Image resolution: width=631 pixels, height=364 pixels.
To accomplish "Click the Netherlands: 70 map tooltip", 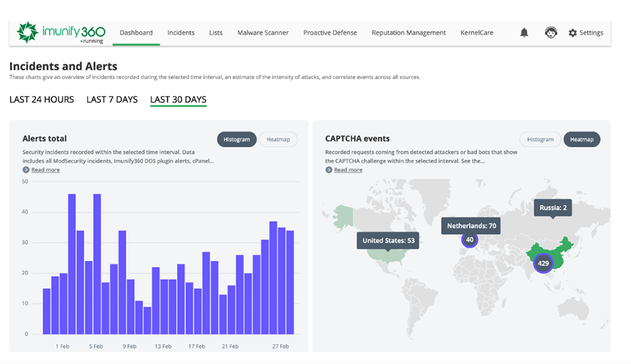I will coord(471,226).
